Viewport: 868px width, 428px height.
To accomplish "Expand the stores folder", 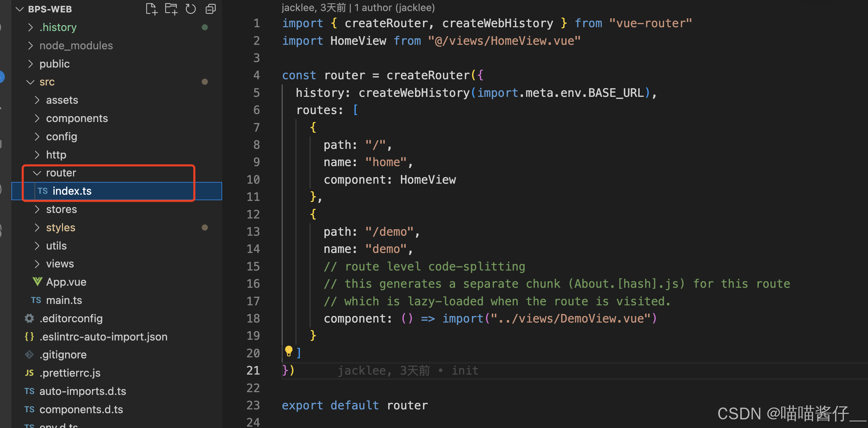I will (37, 209).
